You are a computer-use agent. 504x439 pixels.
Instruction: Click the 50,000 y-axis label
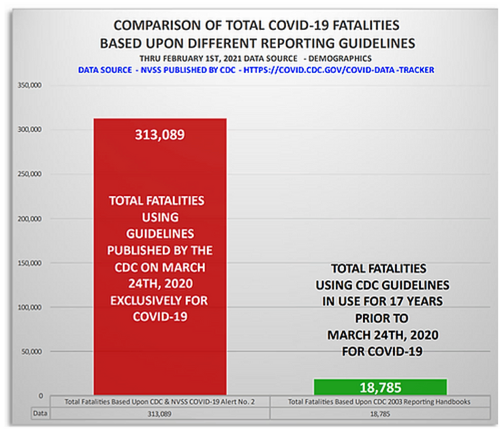tap(30, 351)
